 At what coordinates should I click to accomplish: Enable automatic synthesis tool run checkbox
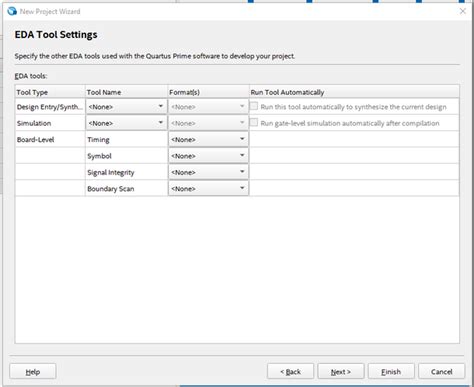tap(254, 106)
